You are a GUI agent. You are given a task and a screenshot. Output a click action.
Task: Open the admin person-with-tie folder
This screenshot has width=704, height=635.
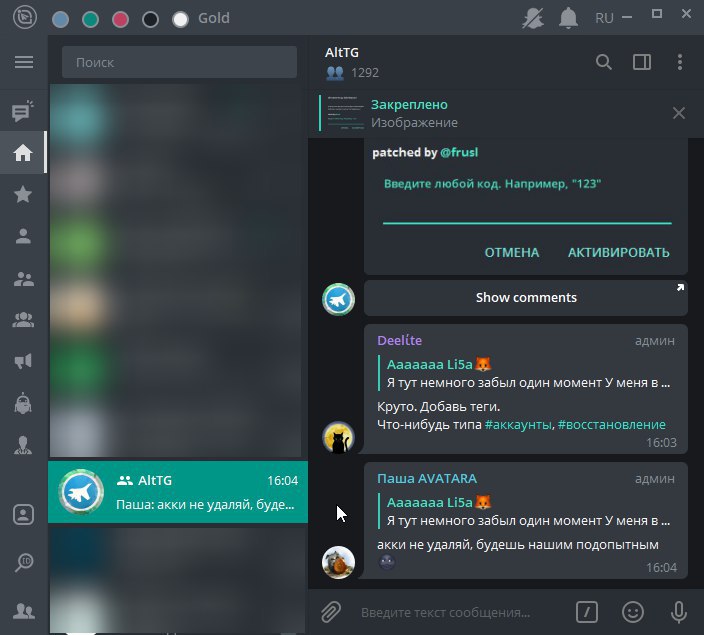pos(23,445)
